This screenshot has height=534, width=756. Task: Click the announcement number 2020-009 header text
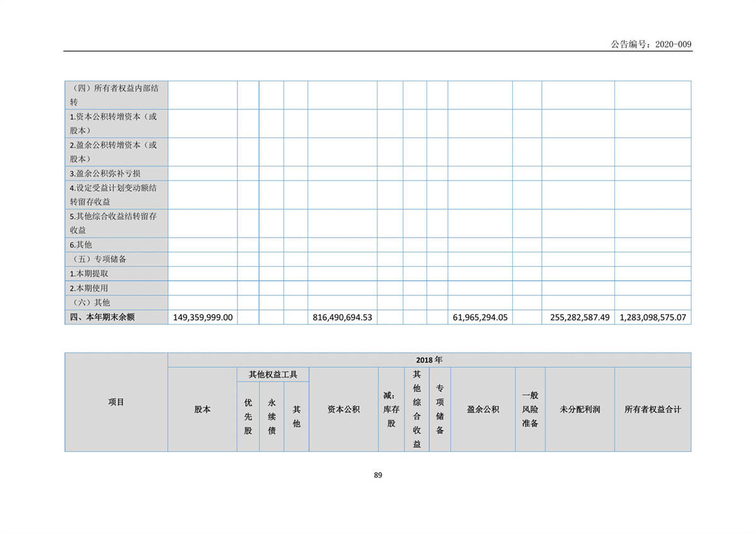coord(651,44)
